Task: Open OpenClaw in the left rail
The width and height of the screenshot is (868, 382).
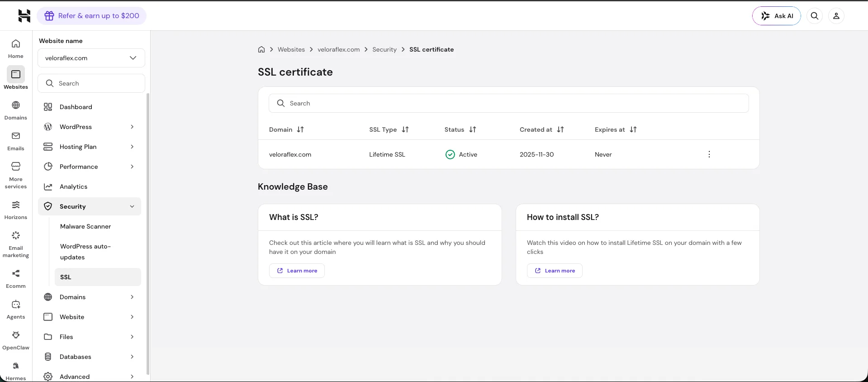Action: click(x=16, y=340)
